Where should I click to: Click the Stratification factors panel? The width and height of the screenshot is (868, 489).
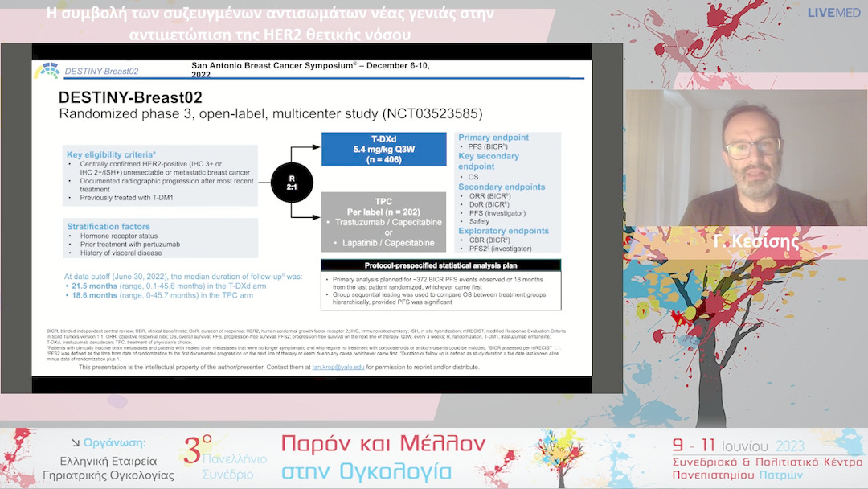pyautogui.click(x=160, y=240)
